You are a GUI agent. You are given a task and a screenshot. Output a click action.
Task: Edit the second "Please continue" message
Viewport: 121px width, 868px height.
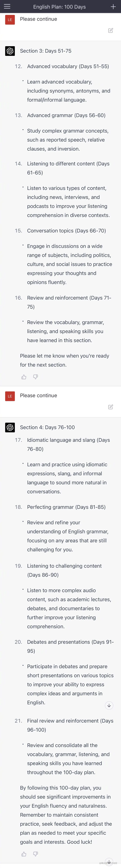pos(111,407)
